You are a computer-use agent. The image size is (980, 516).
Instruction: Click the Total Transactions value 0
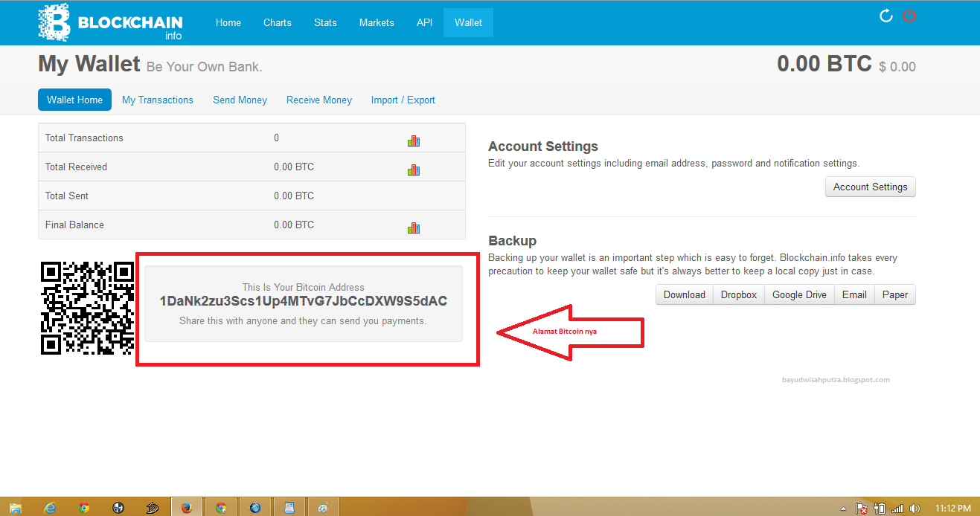click(x=277, y=138)
